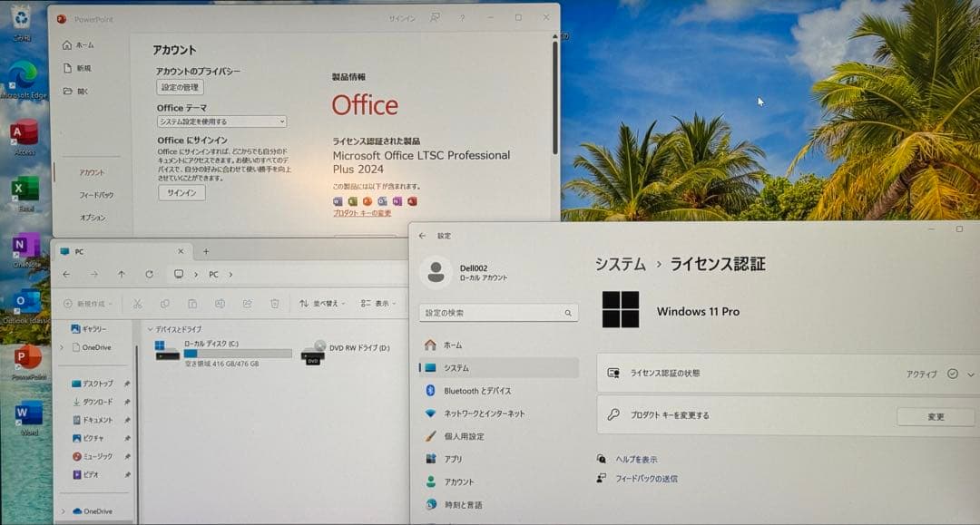Image resolution: width=980 pixels, height=525 pixels.
Task: Click the Cut icon in File Explorer toolbar
Action: click(x=138, y=303)
